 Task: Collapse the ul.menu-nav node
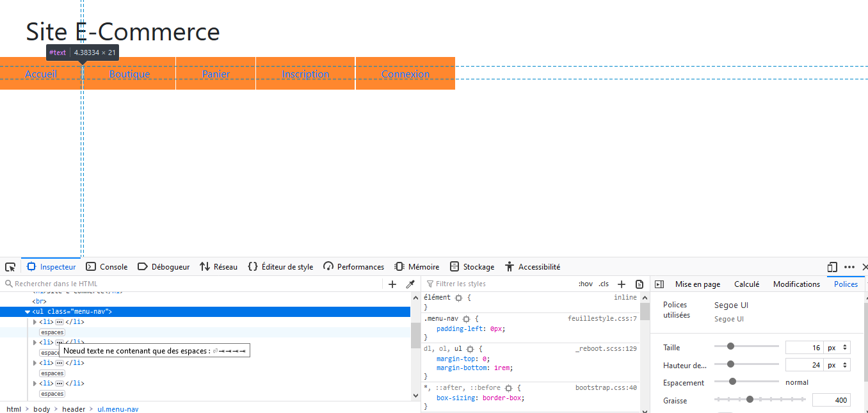coord(27,312)
